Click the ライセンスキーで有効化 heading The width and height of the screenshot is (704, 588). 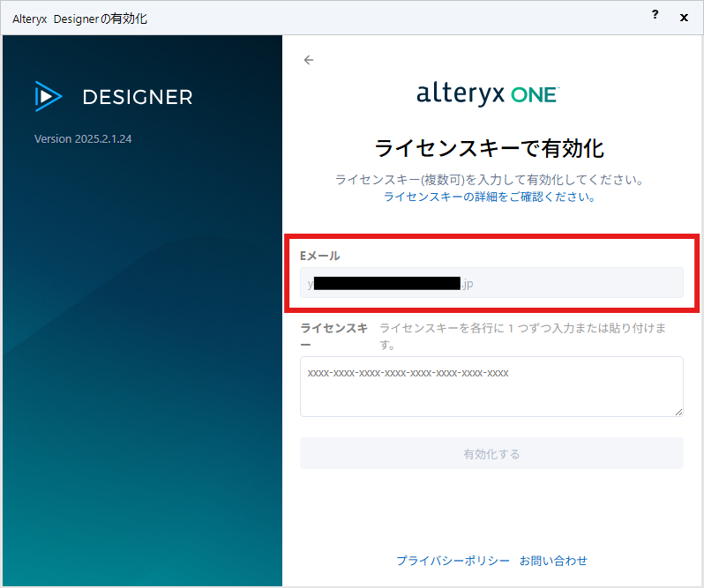490,148
